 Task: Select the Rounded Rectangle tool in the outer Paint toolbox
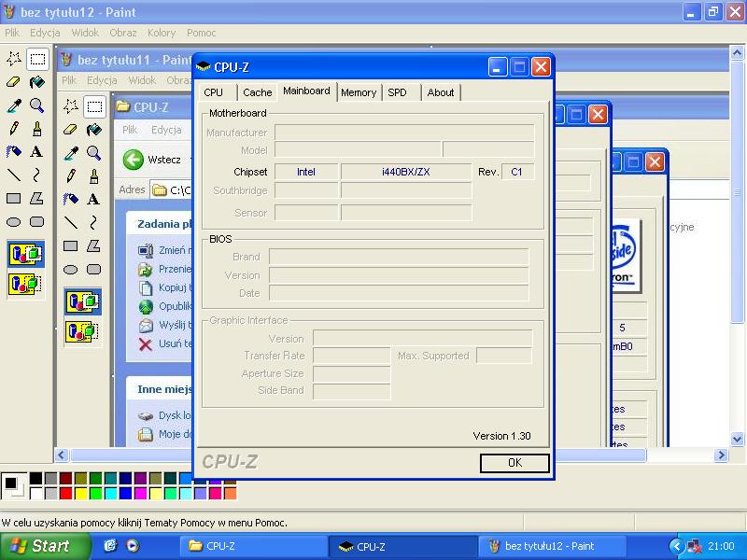37,222
